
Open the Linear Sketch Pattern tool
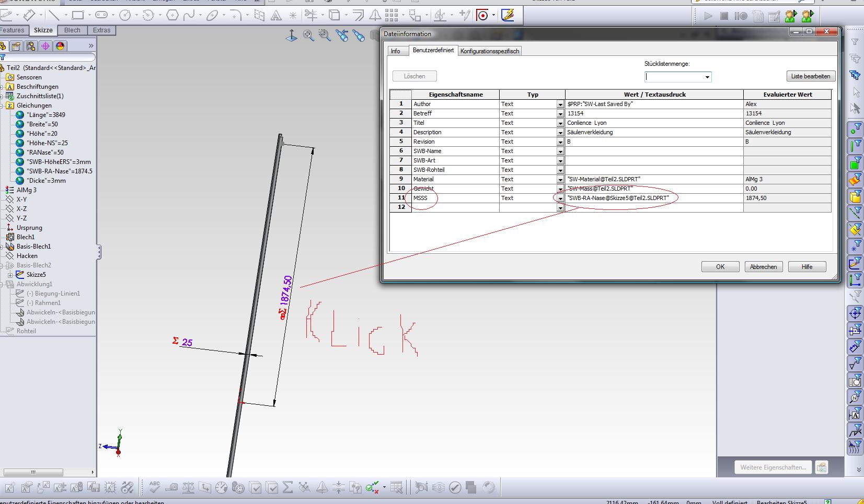[391, 15]
